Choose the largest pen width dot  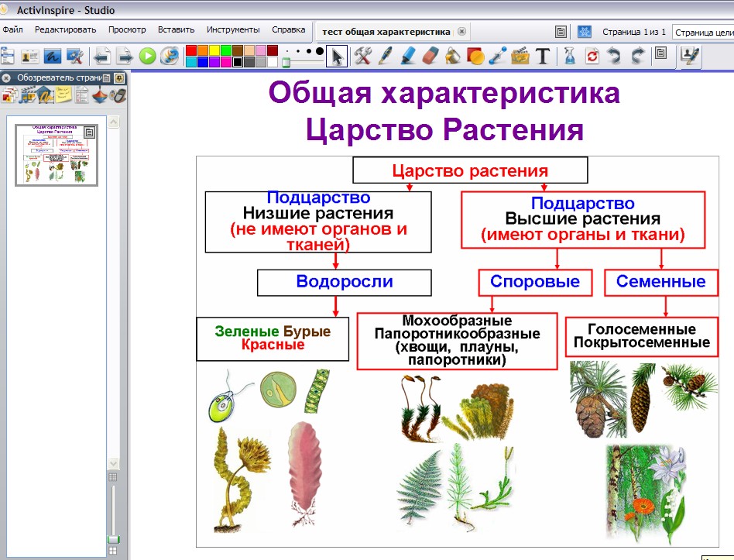[x=319, y=51]
